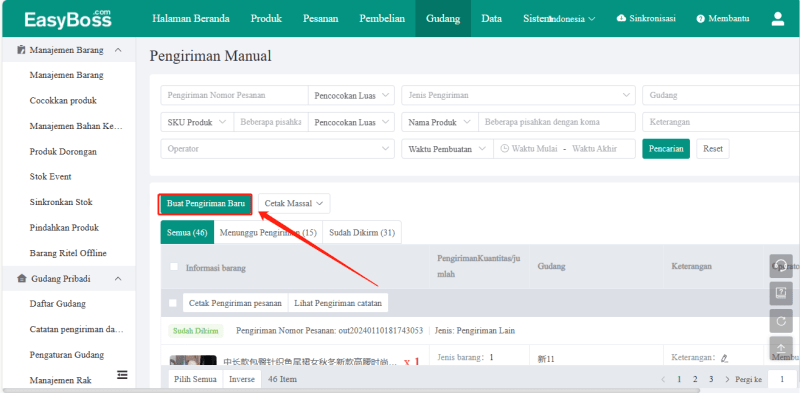Open the Cetak Massal dropdown
The height and width of the screenshot is (393, 800).
click(294, 203)
